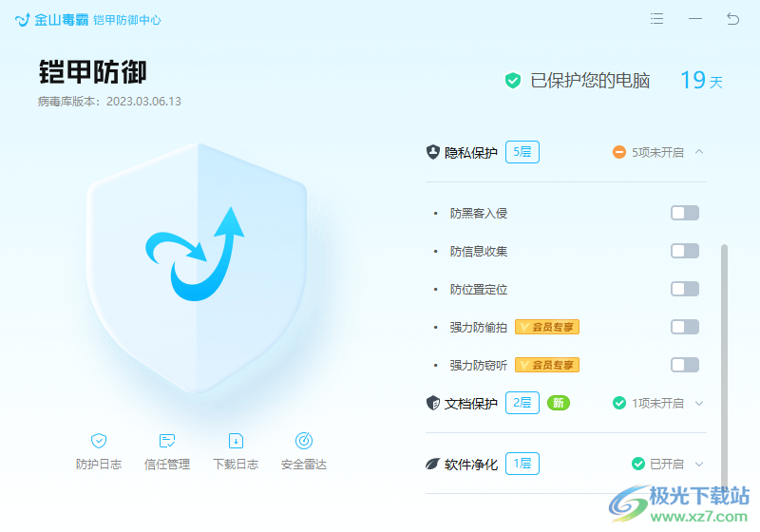Viewport: 760px width, 532px height.
Task: Collapse the 隐私保护 section chevron
Action: 699,152
